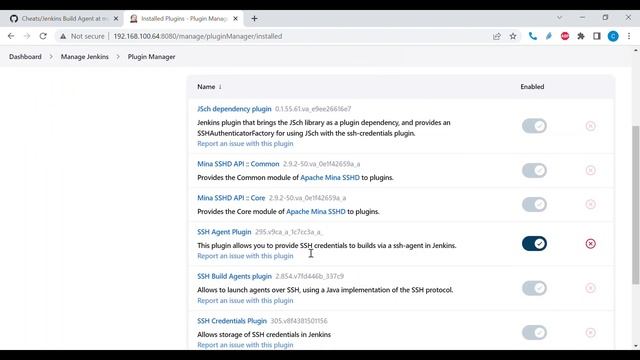Screen dimensions: 640x360
Task: Click the browser back arrow
Action: click(x=11, y=36)
